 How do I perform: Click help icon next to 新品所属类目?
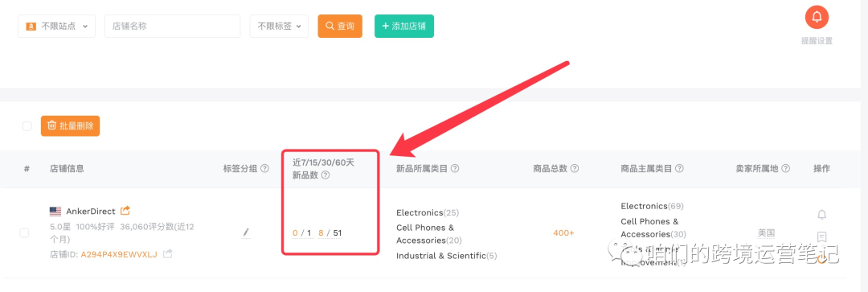[454, 168]
